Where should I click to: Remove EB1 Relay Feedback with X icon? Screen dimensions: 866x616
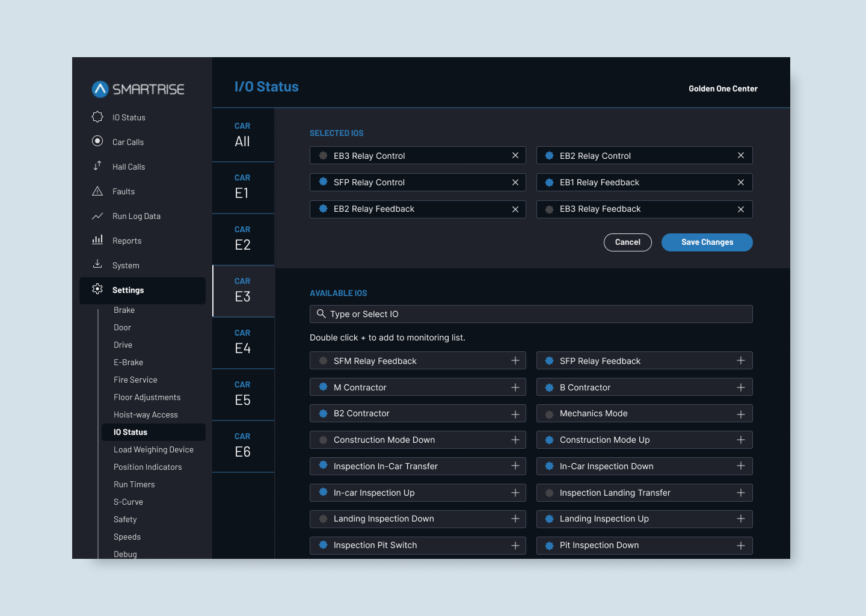pyautogui.click(x=741, y=182)
